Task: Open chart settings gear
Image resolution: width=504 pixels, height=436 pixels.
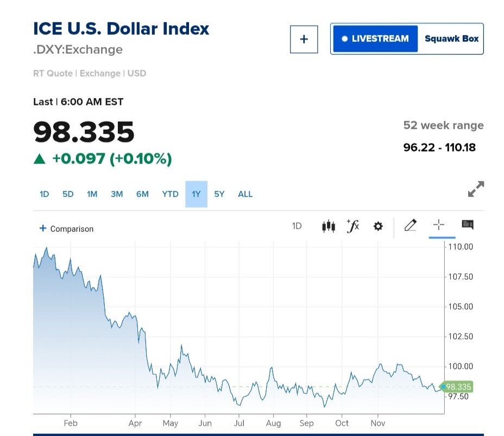Action: (378, 226)
